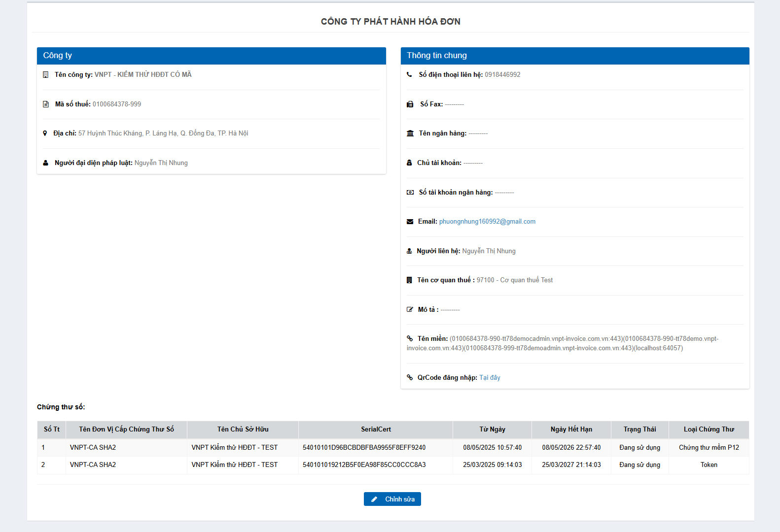Click the link icon beside Tên miền
The height and width of the screenshot is (532, 780).
click(x=410, y=338)
